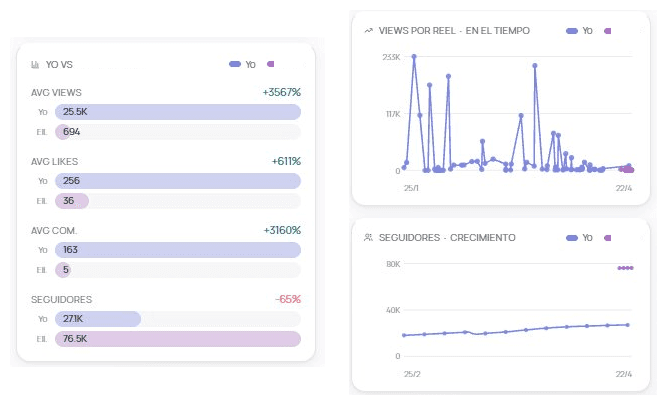Toggle the purple legend in Views por Reel chart

pyautogui.click(x=607, y=31)
